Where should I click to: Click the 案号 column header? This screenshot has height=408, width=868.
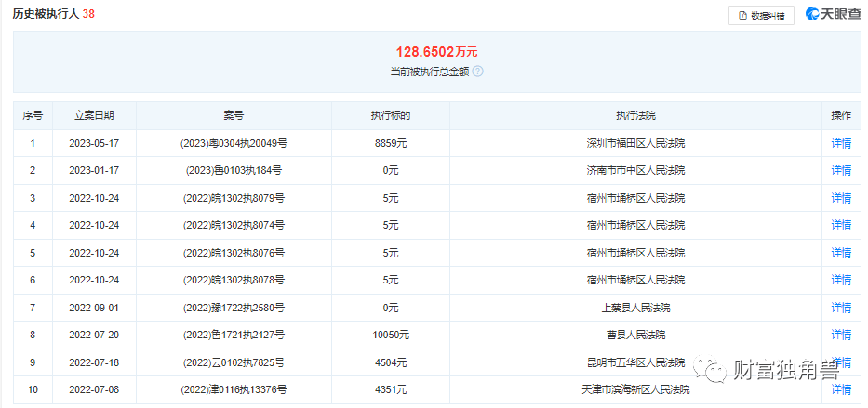pos(234,116)
